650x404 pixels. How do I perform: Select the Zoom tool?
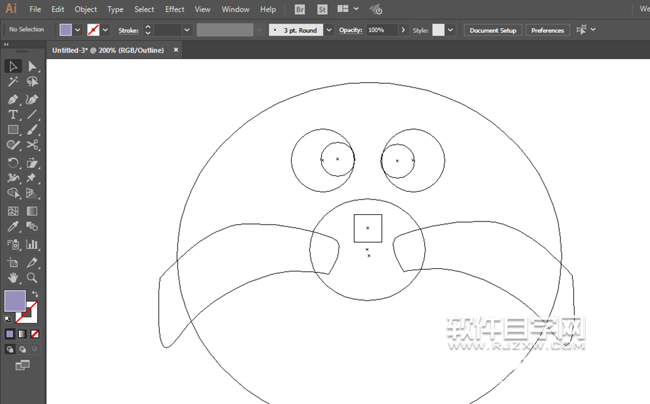[32, 277]
